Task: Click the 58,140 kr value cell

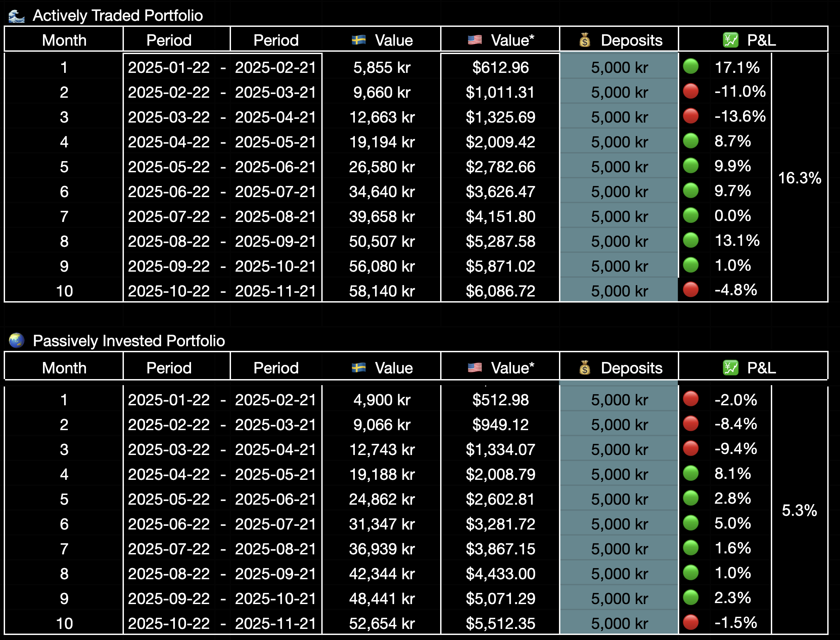Action: [382, 291]
